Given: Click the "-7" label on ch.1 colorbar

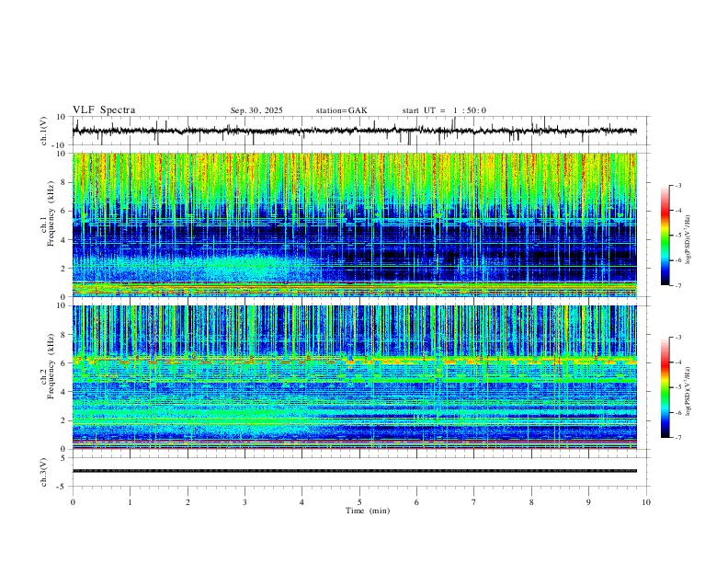Looking at the screenshot, I should pyautogui.click(x=678, y=285).
